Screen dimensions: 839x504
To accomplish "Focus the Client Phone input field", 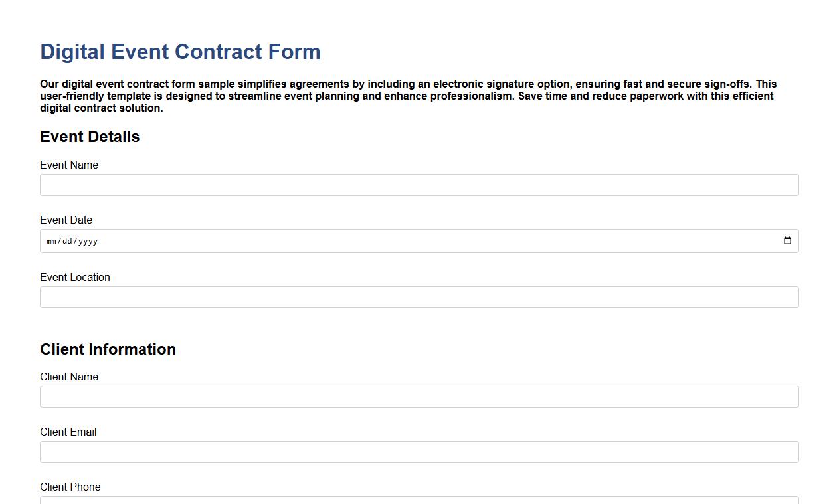I will (x=419, y=501).
